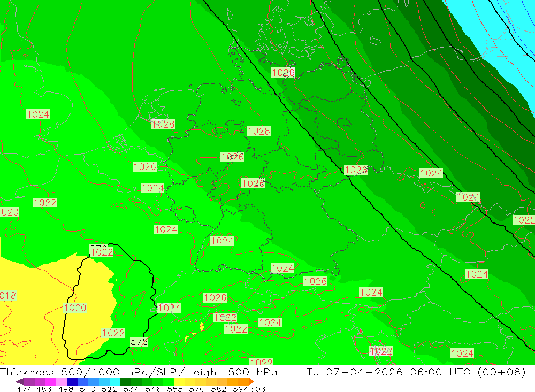Click the orange arrow at legend's high end

(251, 381)
